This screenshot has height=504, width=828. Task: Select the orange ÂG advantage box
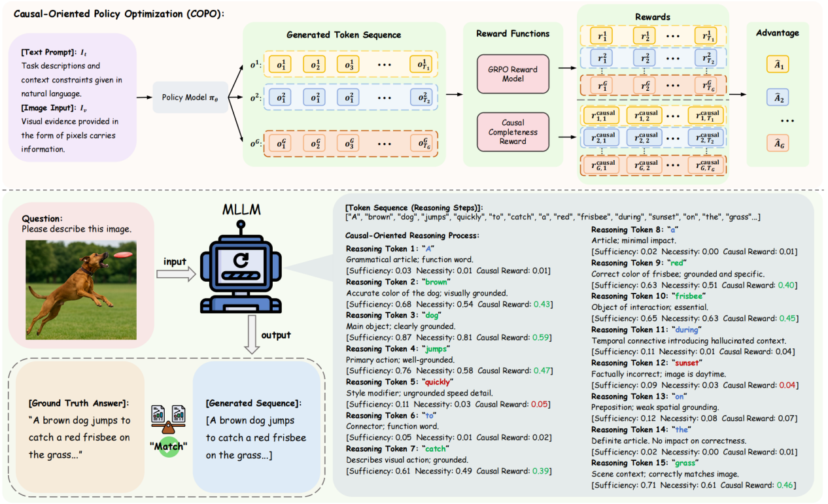point(777,143)
